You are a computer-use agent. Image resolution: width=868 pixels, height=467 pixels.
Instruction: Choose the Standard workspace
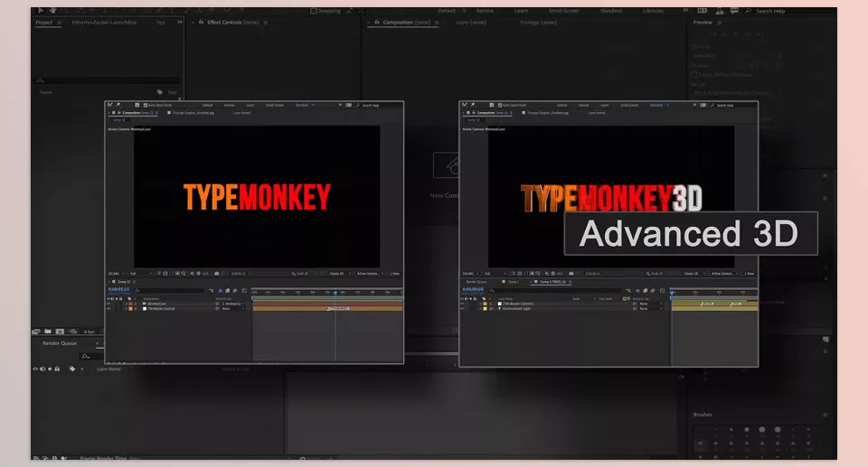[x=610, y=11]
